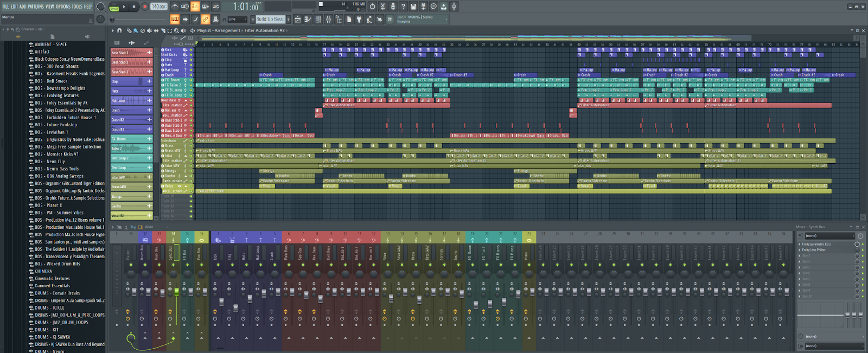The width and height of the screenshot is (868, 353).
Task: Click the save project floppy icon
Action: tap(413, 7)
